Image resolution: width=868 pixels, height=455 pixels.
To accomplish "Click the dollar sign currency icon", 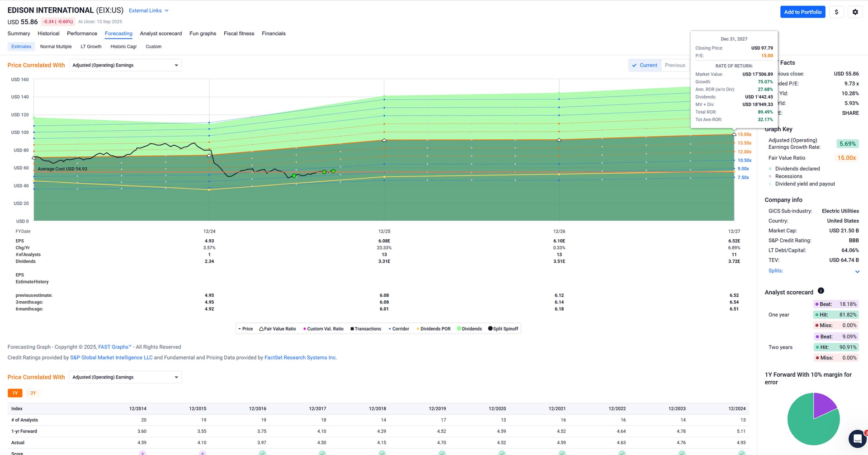I will [x=836, y=12].
